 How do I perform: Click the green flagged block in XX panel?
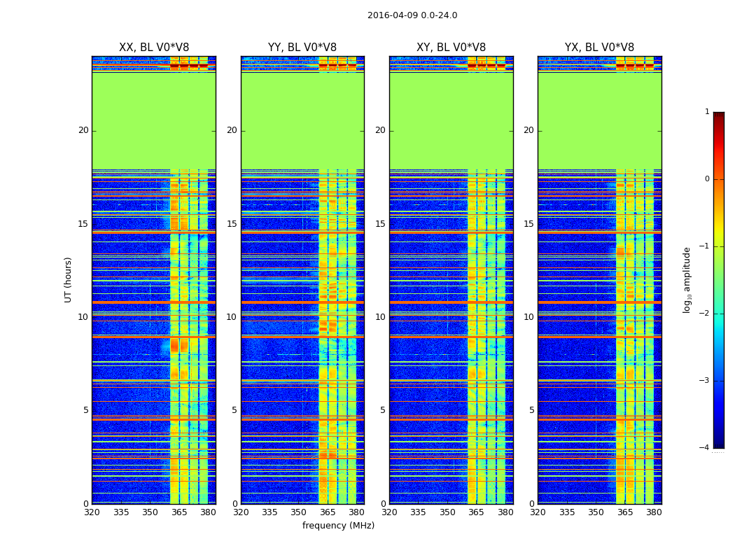coord(153,120)
